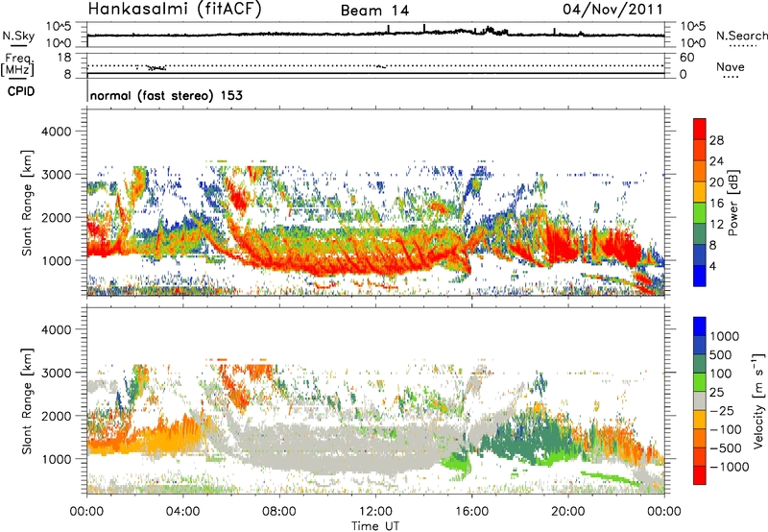Click the 'Slant Range [km]' label of velocity panel
This screenshot has height=532, width=768.
(27, 400)
